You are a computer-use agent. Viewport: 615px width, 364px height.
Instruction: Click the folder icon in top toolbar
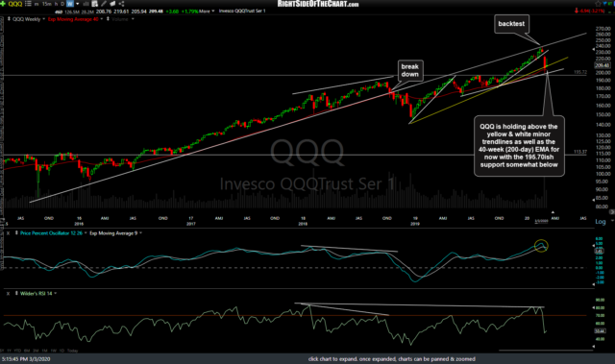click(112, 4)
